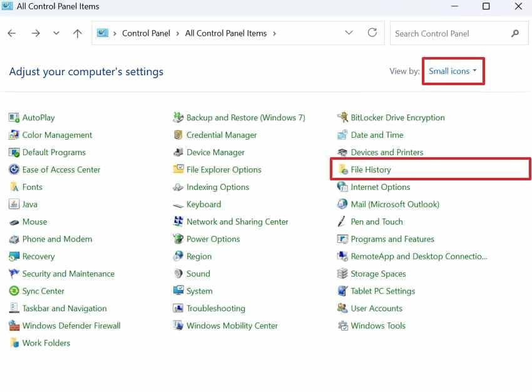Click the Phone and Modem icon
Screen dimensions: 532x392
pos(14,239)
